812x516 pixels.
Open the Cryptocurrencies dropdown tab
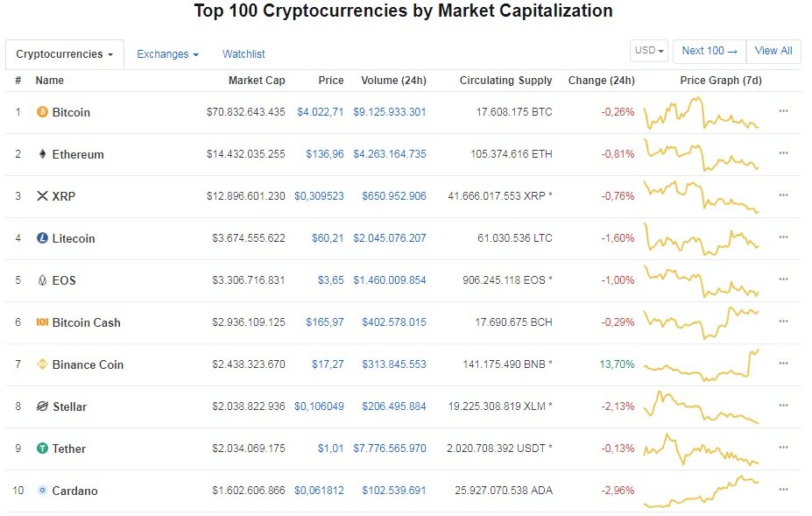65,54
